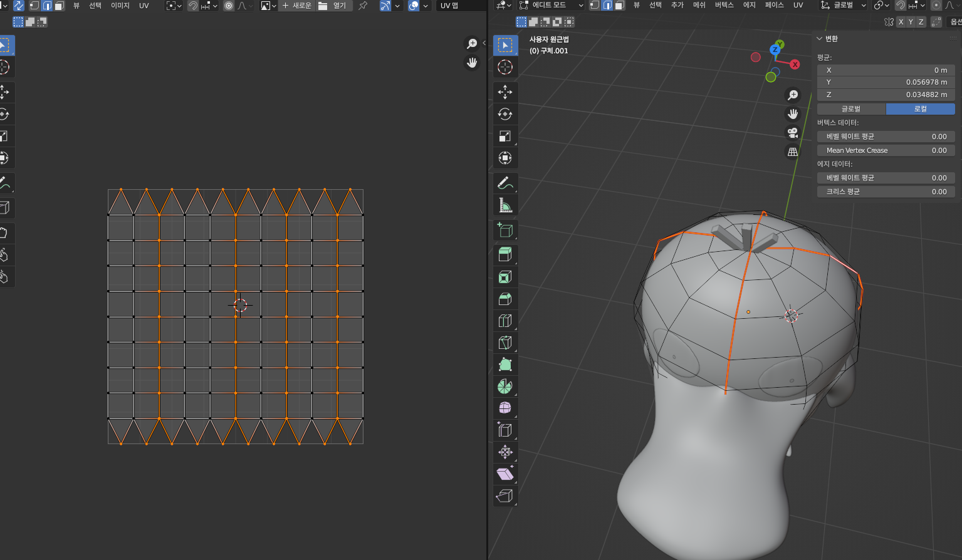Select 로컬 space in transform panel

pos(920,109)
